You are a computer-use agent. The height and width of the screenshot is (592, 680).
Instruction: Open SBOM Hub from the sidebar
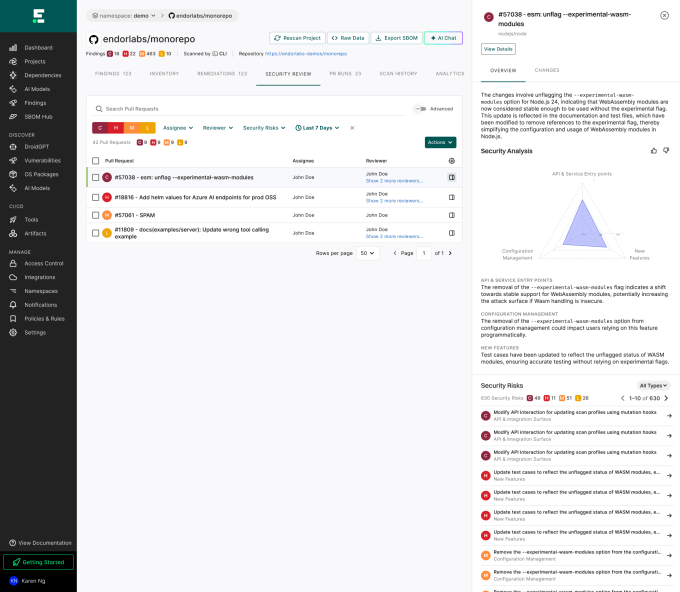(38, 116)
